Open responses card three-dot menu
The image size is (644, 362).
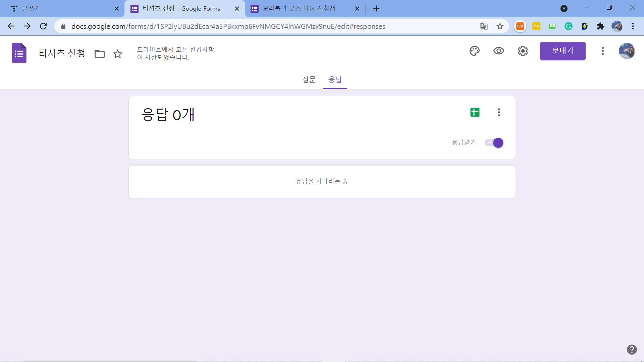499,112
